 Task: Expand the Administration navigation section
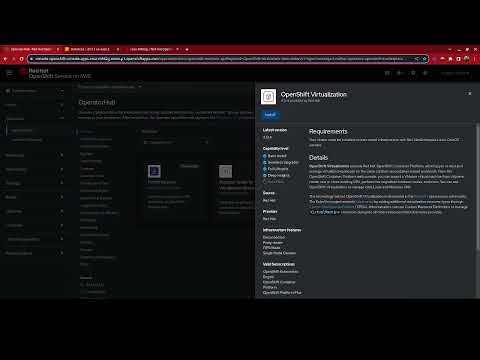click(x=34, y=253)
